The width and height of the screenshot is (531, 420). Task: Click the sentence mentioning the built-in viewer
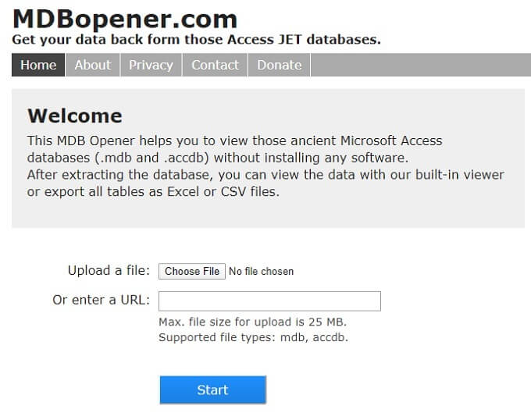265,175
